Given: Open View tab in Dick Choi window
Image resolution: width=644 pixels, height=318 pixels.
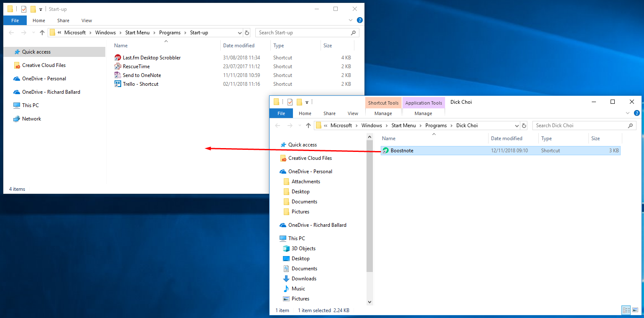Looking at the screenshot, I should [353, 113].
